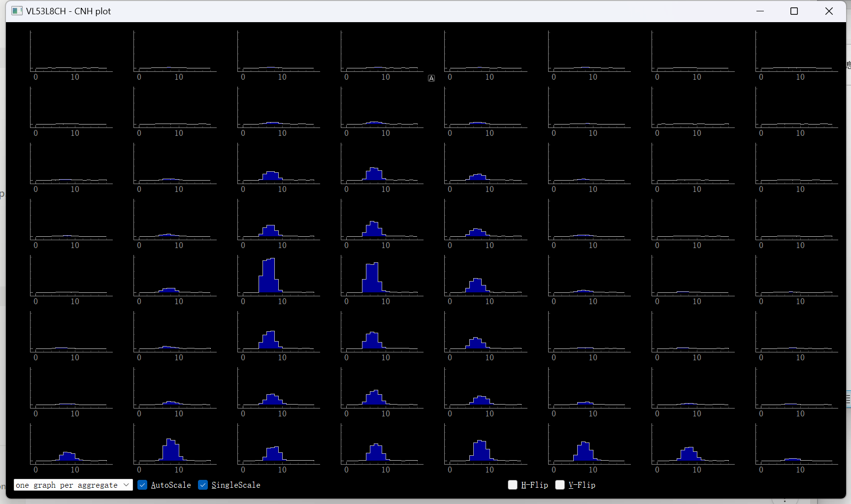Enable V-Flip
The image size is (851, 504).
(x=559, y=485)
